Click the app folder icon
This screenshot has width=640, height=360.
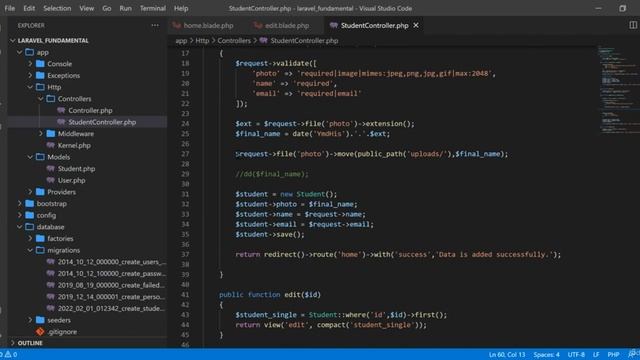click(x=29, y=52)
